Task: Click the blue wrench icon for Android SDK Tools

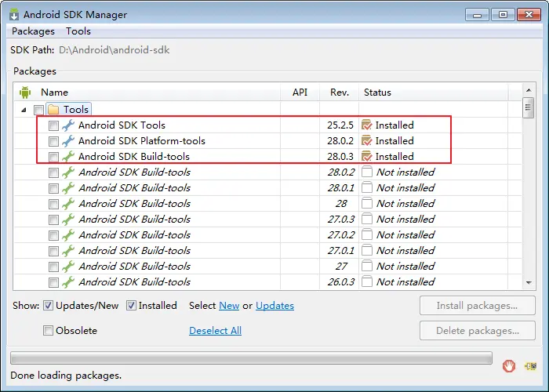Action: click(x=68, y=125)
